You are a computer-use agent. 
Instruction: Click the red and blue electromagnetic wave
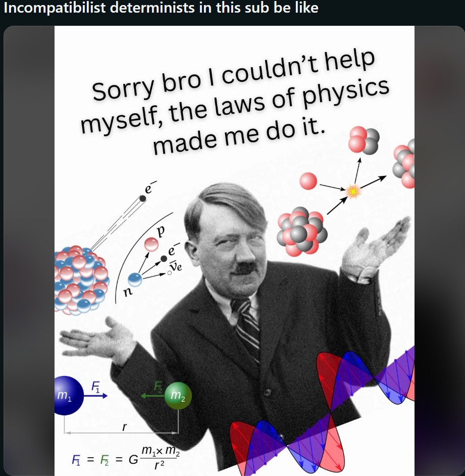pos(322,413)
